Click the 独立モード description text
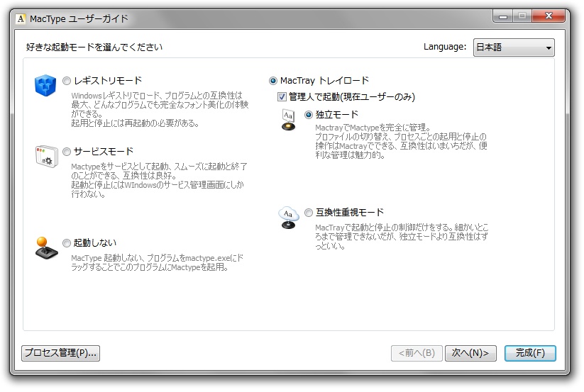The image size is (584, 392). click(401, 141)
